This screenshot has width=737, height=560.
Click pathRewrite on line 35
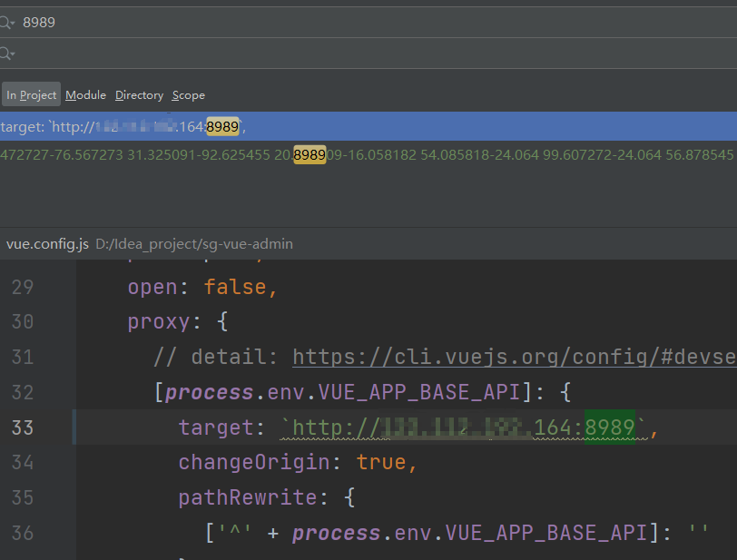pos(248,497)
